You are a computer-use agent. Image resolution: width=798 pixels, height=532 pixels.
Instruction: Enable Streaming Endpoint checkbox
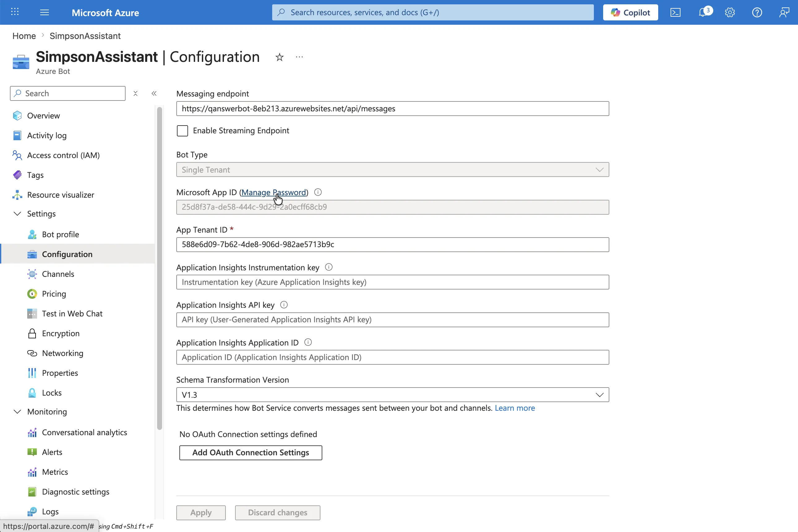(182, 131)
